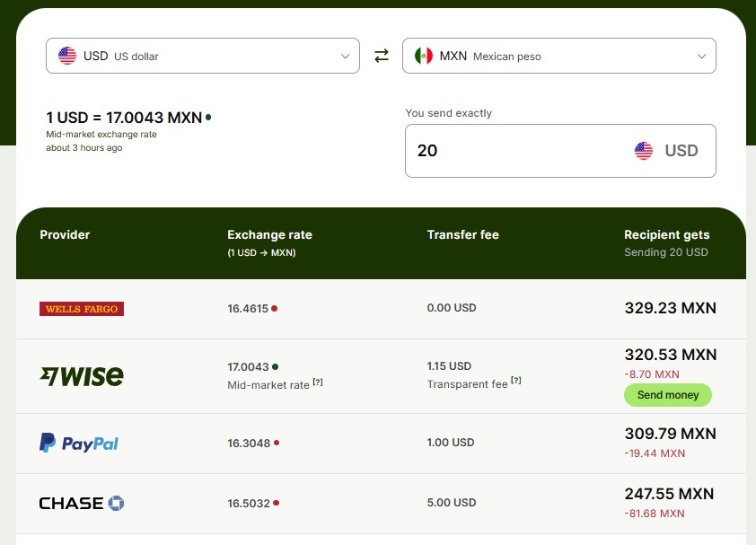Click the Sending 20 USD subheader
The height and width of the screenshot is (545, 756).
(x=666, y=252)
